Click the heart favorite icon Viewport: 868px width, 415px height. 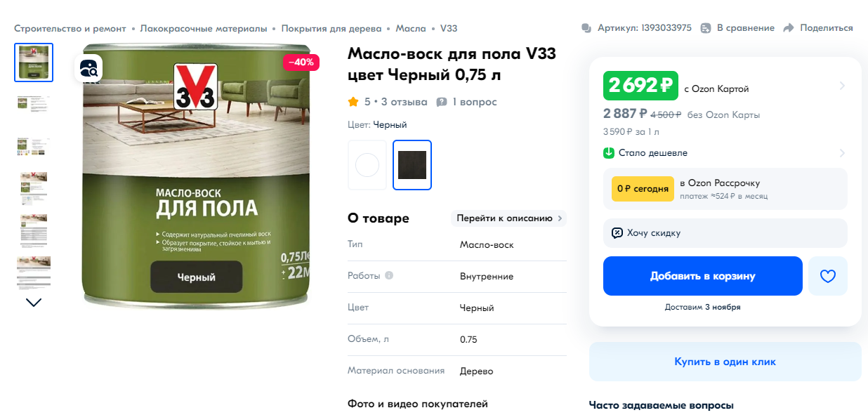point(828,276)
